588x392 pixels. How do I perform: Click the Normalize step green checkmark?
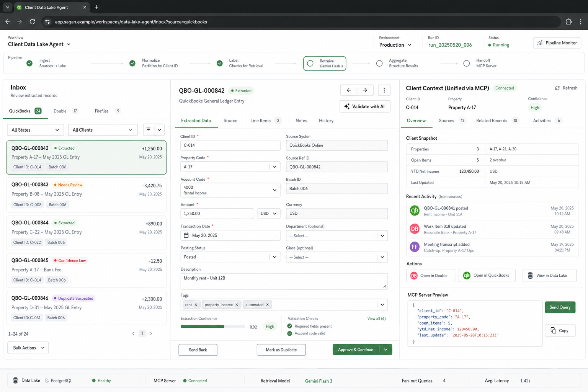[x=132, y=63]
